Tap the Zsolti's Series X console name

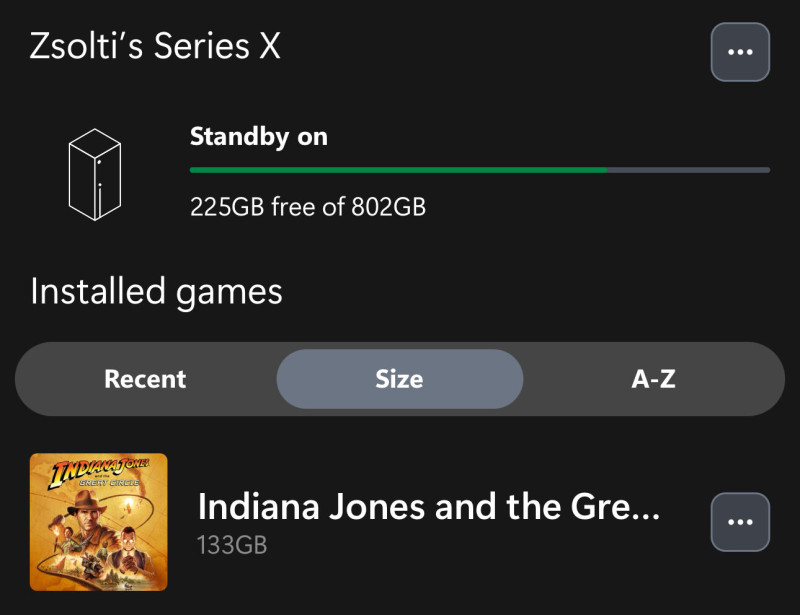[155, 46]
